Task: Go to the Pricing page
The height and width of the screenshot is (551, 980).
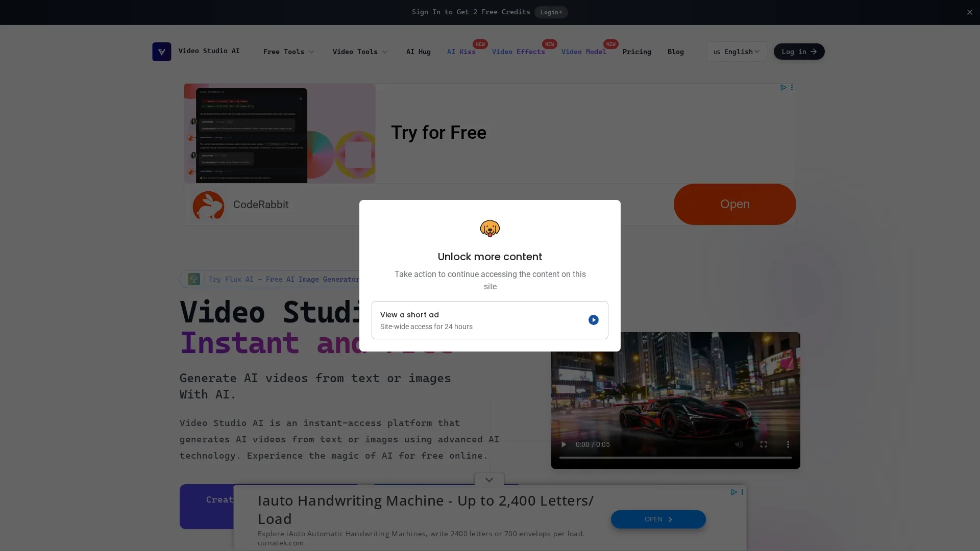Action: tap(636, 52)
